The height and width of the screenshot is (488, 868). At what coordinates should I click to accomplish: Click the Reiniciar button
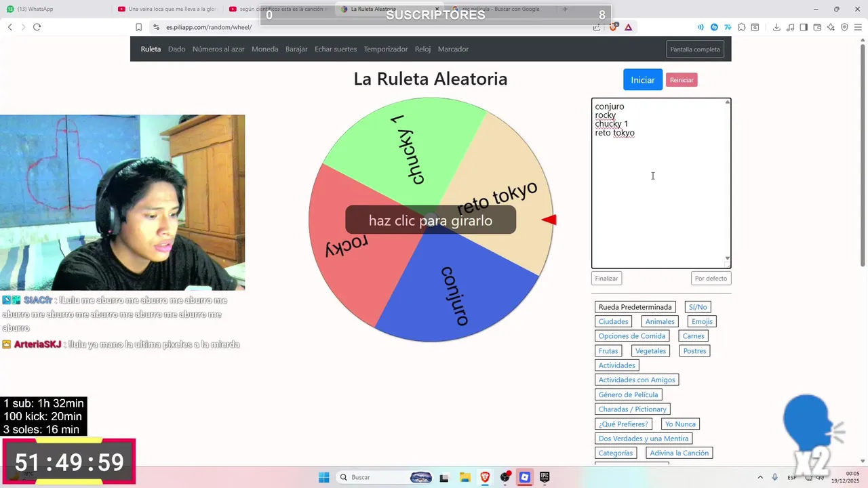(682, 80)
